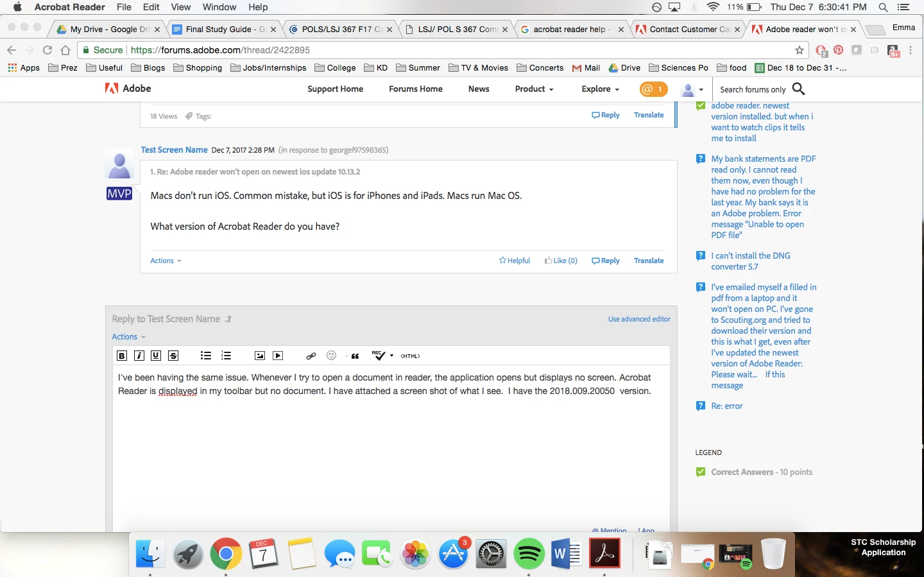Screen dimensions: 924x577
Task: Toggle bold in reply editor
Action: click(x=122, y=356)
